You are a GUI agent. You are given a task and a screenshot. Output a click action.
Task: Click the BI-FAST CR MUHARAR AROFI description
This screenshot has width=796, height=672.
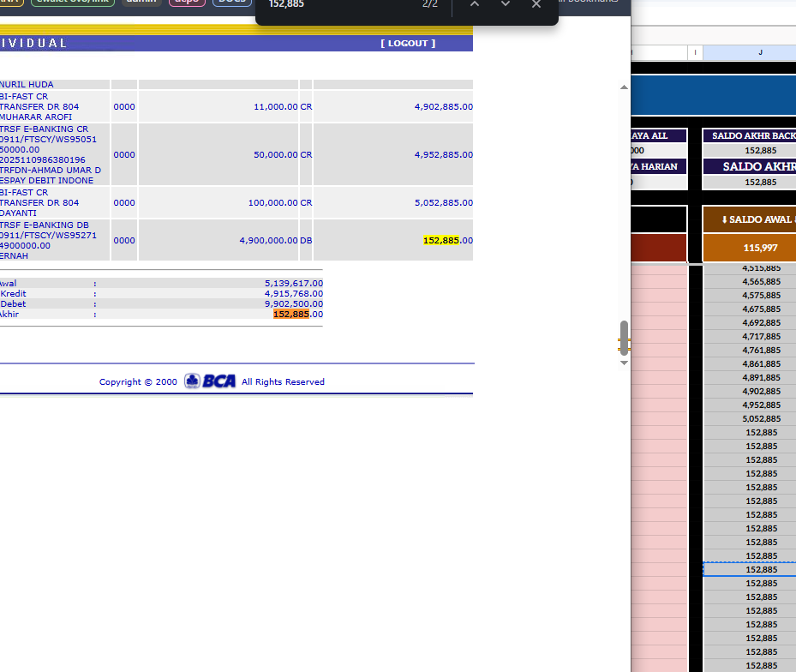click(39, 106)
